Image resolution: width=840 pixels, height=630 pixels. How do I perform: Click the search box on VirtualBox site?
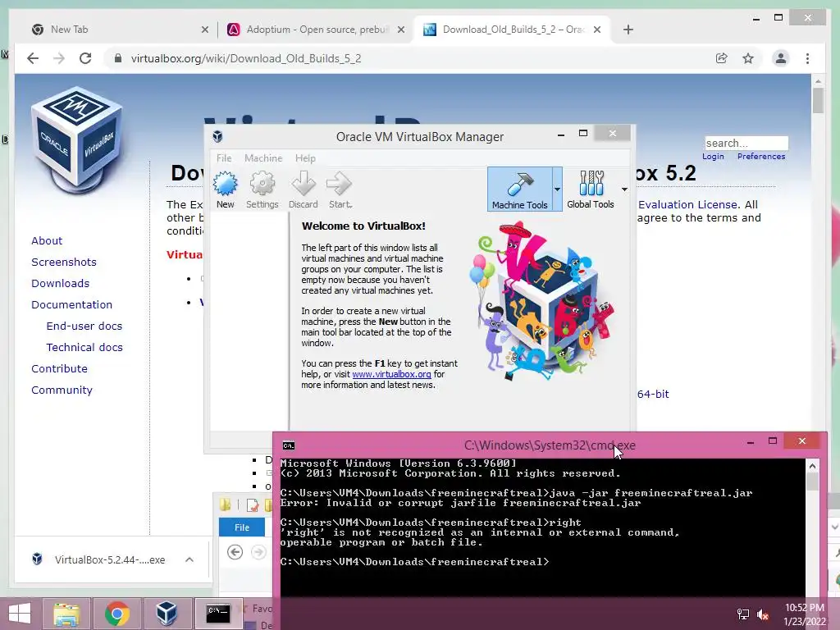coord(746,143)
